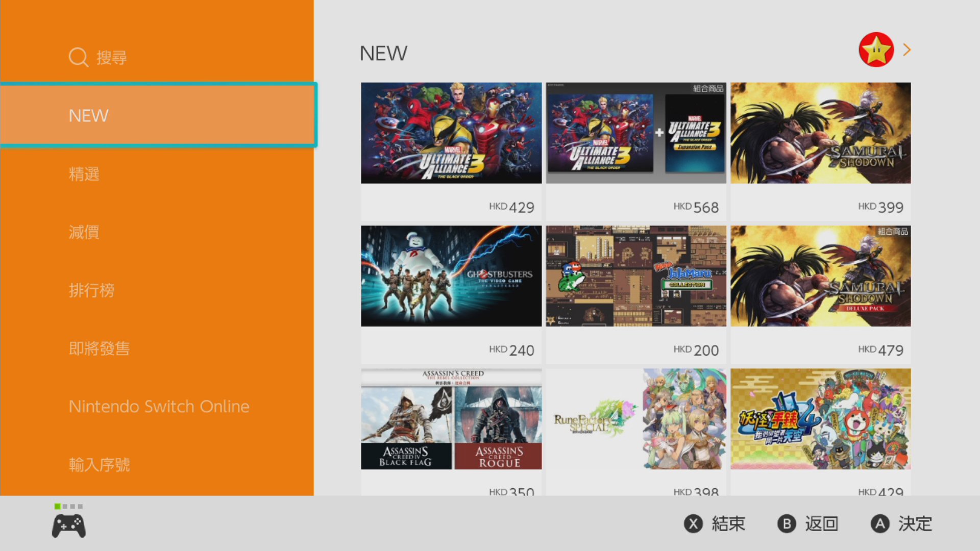Click the Marvel Ultimate Alliance 3 game icon
The image size is (980, 551).
(451, 133)
